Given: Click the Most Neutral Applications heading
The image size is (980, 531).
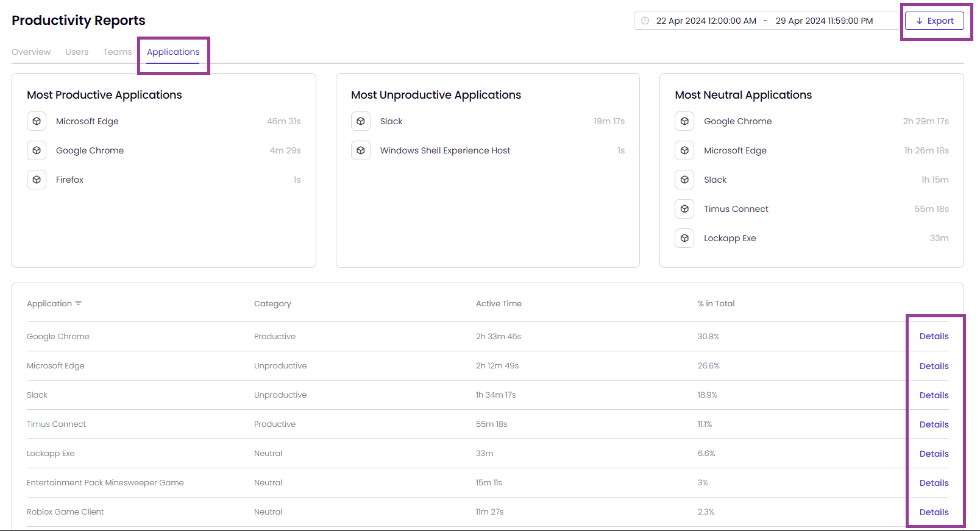Looking at the screenshot, I should pos(743,95).
